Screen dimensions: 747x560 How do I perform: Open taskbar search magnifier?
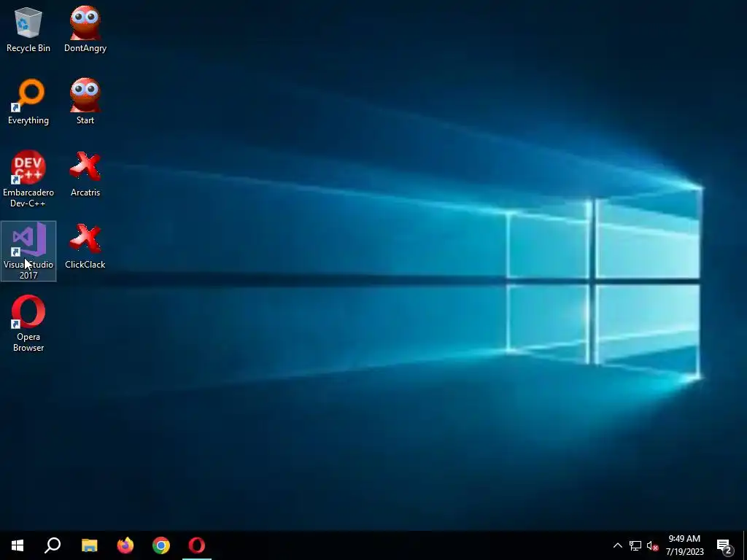click(x=53, y=545)
